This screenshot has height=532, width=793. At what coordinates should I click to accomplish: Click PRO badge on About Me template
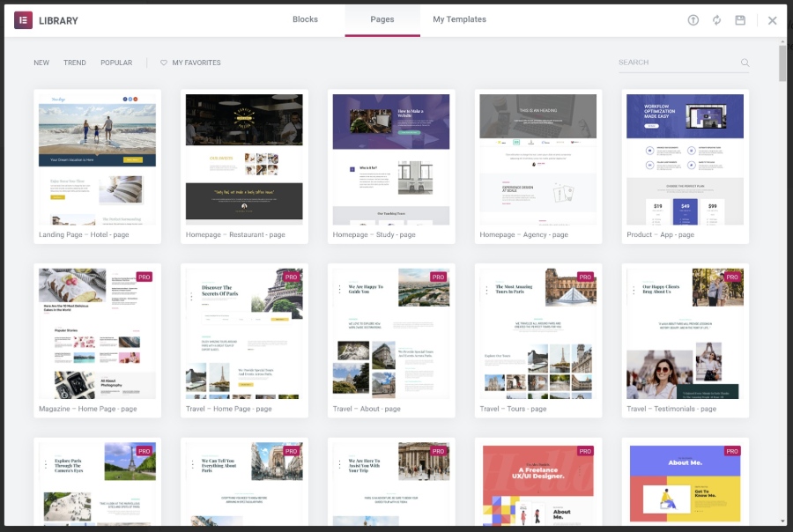point(732,451)
